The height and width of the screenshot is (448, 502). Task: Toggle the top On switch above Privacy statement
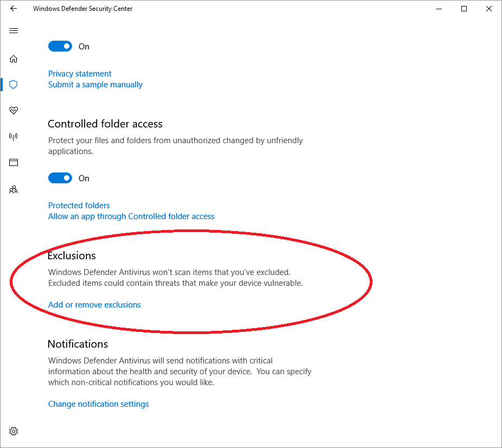click(60, 46)
